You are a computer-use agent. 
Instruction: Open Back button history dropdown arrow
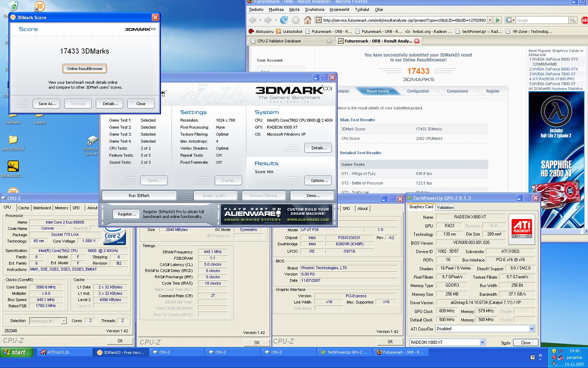tap(259, 20)
